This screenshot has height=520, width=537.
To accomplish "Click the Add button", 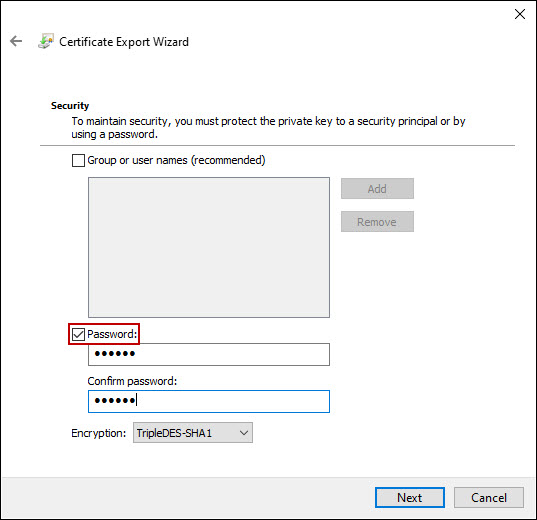I will (377, 189).
